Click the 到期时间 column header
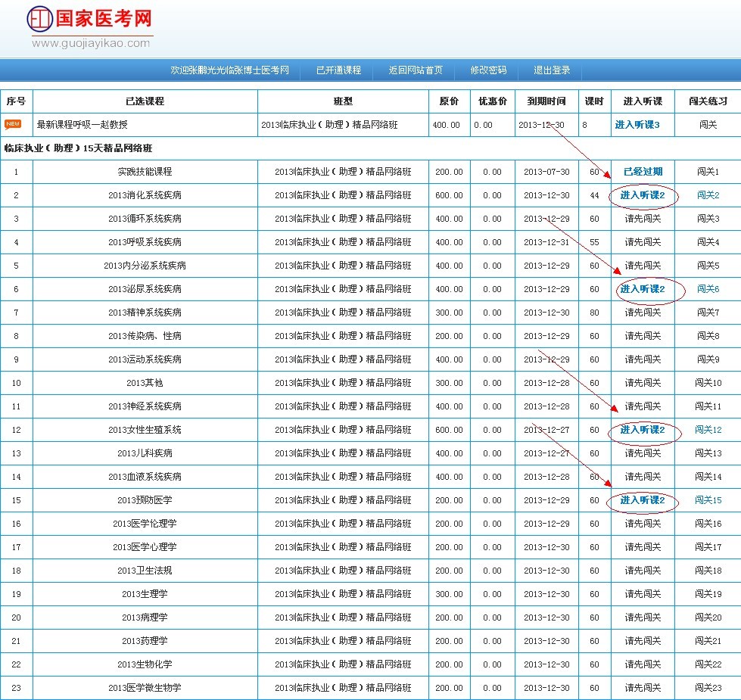 tap(546, 101)
